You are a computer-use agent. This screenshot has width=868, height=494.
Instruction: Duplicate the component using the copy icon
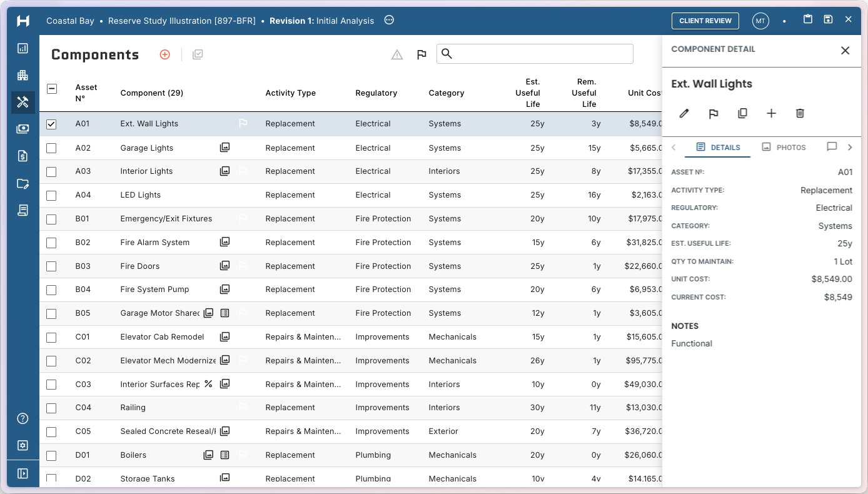point(742,113)
